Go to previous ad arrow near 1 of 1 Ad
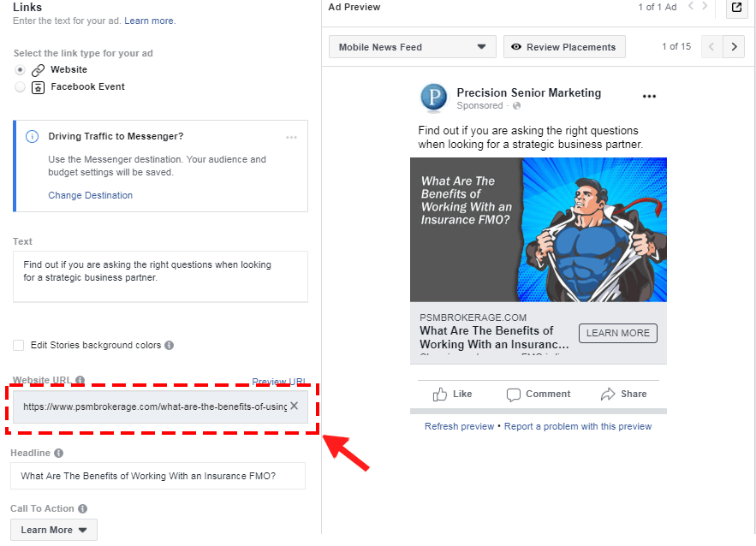The width and height of the screenshot is (756, 546). pos(691,6)
